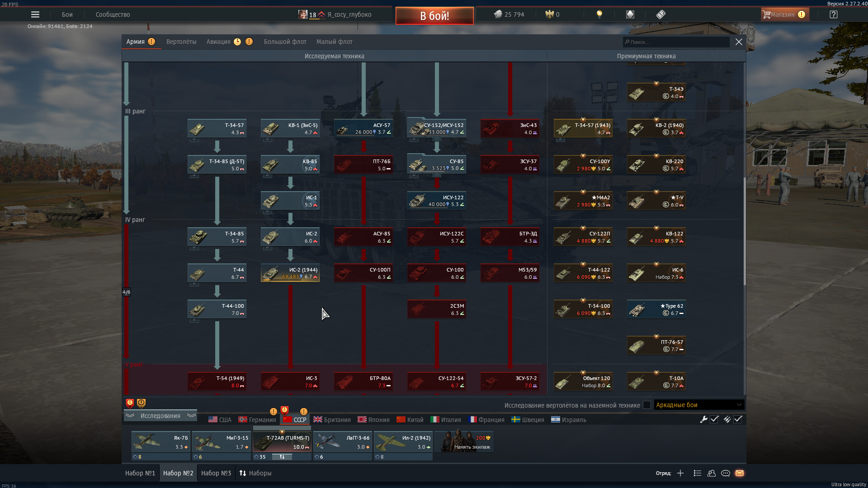Image resolution: width=868 pixels, height=488 pixels.
Task: Click the clock icon beside Авиация
Action: [237, 42]
